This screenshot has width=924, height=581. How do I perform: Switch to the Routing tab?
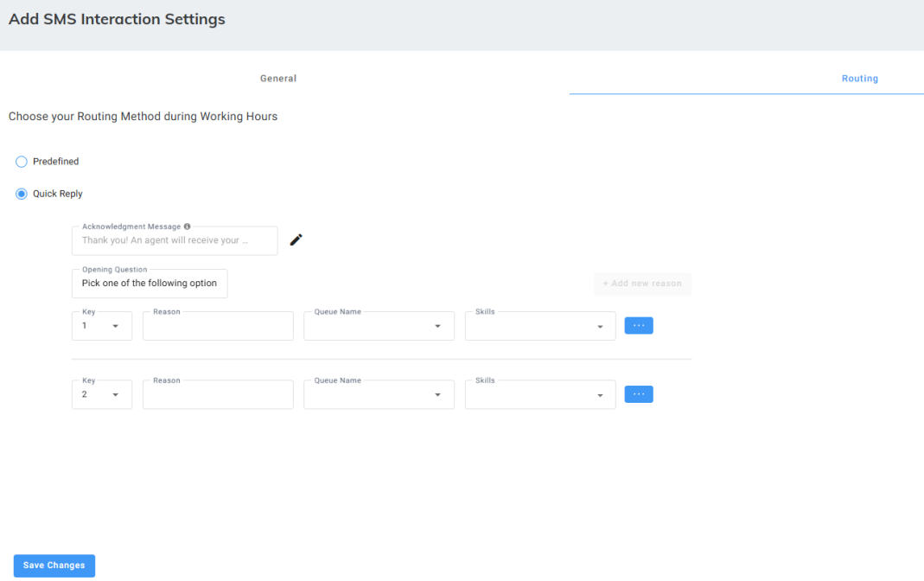[859, 79]
